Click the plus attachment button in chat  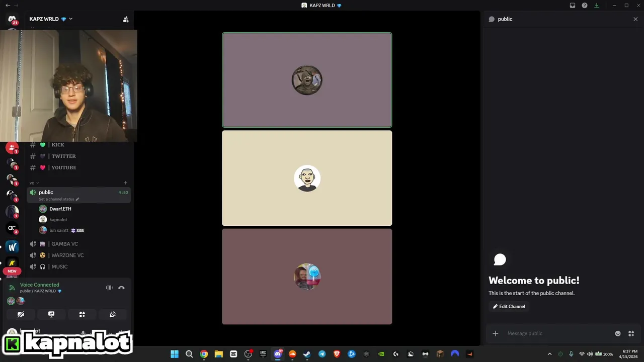(496, 333)
